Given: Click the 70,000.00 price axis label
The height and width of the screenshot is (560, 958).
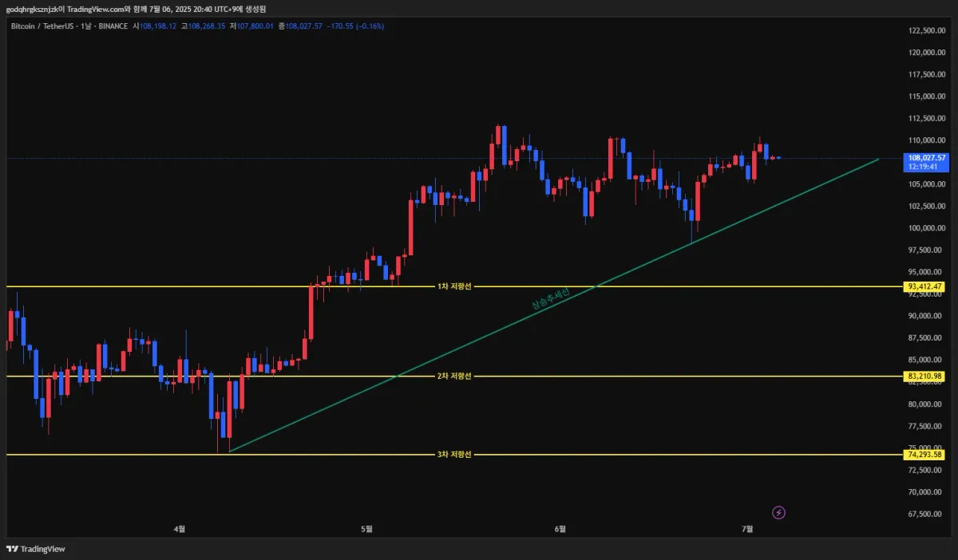Looking at the screenshot, I should (x=927, y=492).
